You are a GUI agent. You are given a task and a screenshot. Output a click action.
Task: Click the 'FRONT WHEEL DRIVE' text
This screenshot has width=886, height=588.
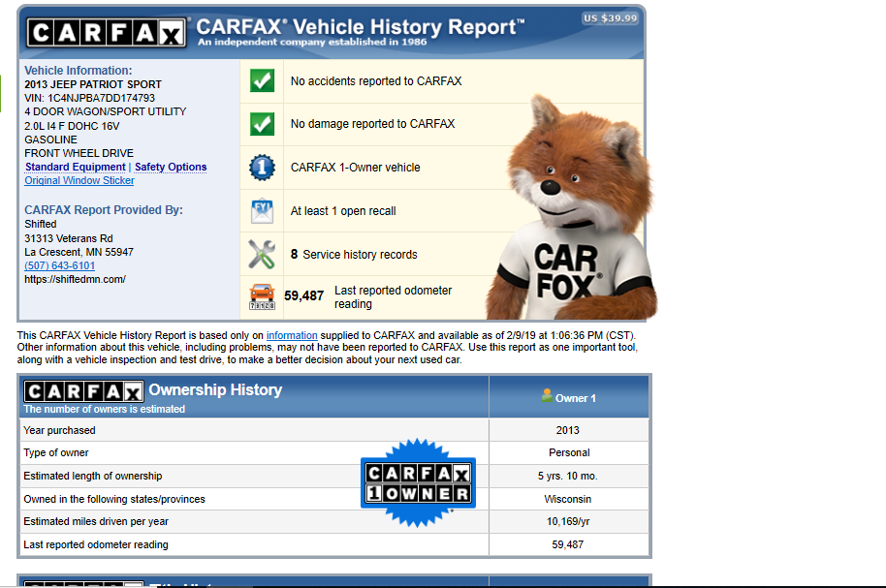pyautogui.click(x=79, y=154)
